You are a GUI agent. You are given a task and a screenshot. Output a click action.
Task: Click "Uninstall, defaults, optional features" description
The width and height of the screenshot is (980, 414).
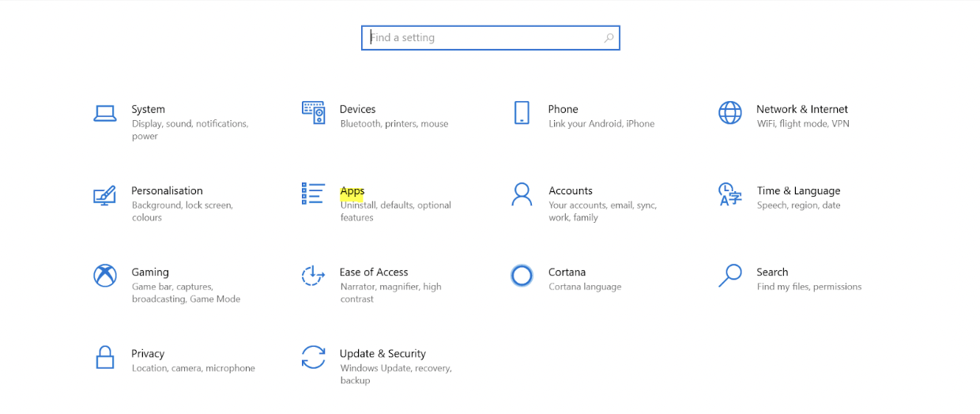[396, 211]
